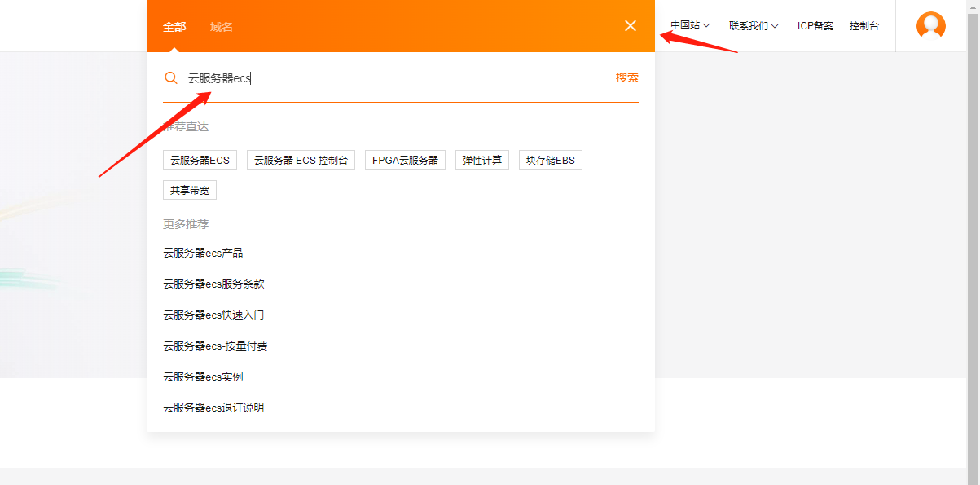Open the ICP备案 link
980x485 pixels.
(815, 26)
